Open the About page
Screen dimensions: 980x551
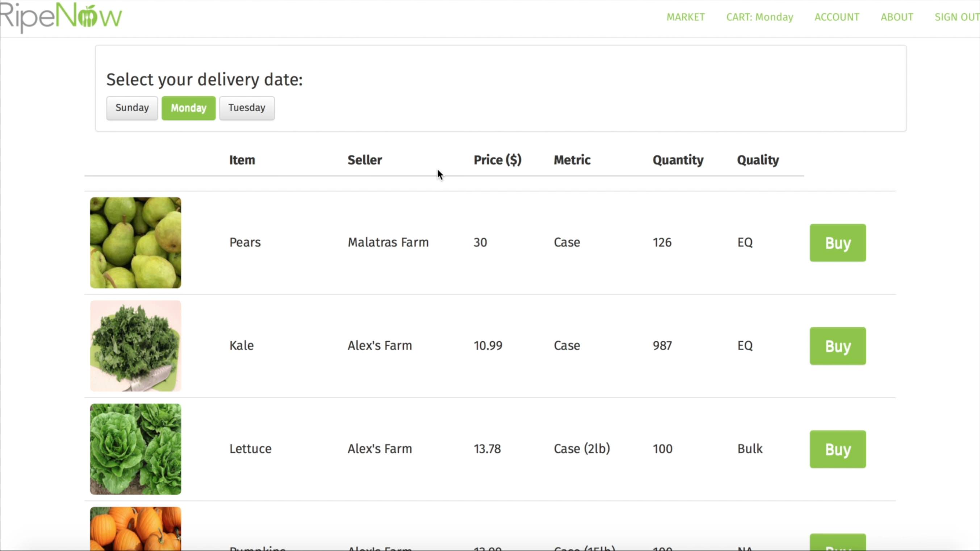[x=897, y=17]
